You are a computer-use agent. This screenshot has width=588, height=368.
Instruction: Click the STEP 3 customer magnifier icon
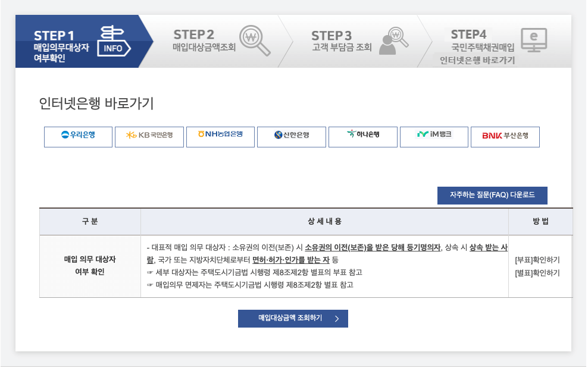(x=393, y=40)
